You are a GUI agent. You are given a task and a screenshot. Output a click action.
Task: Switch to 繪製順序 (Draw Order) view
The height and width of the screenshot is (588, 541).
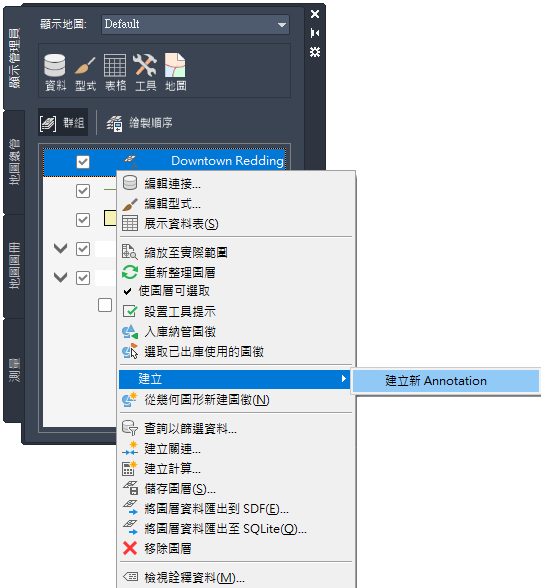pyautogui.click(x=139, y=123)
